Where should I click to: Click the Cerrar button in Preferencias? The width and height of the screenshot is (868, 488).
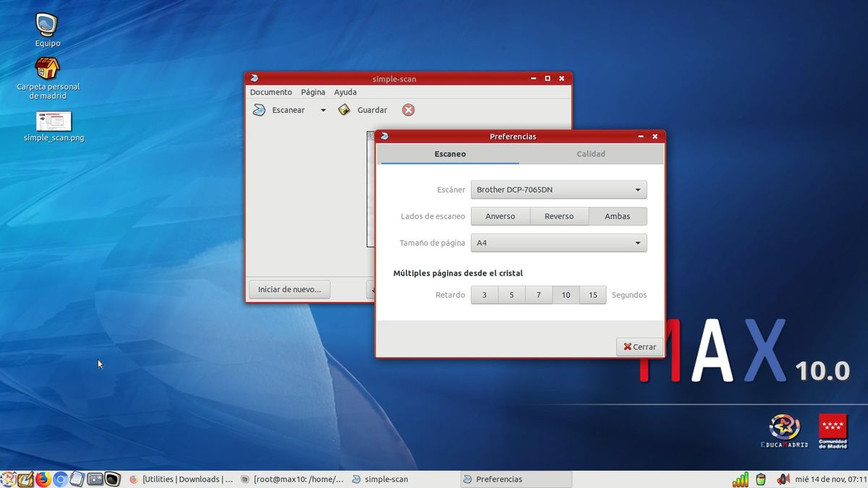pos(639,347)
